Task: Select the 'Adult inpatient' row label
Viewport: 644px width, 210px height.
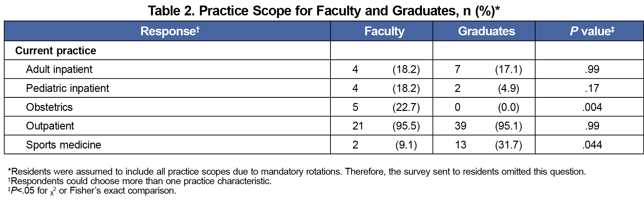Action: pyautogui.click(x=59, y=69)
